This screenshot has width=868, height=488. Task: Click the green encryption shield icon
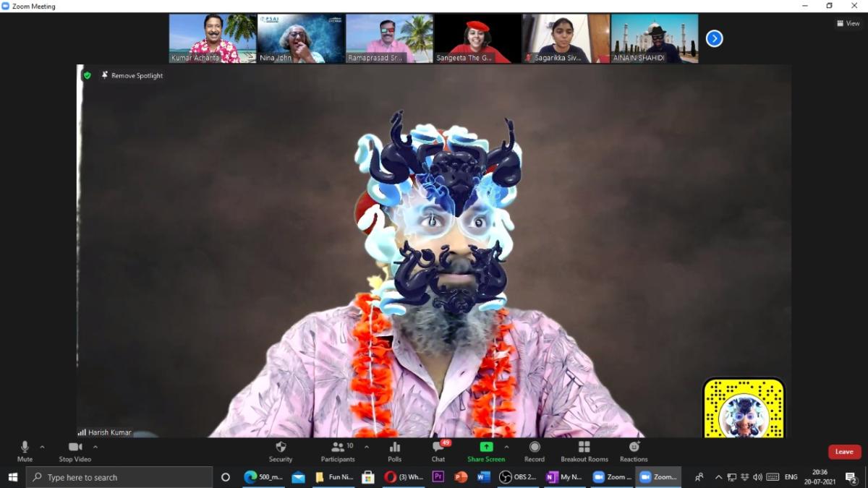[88, 75]
